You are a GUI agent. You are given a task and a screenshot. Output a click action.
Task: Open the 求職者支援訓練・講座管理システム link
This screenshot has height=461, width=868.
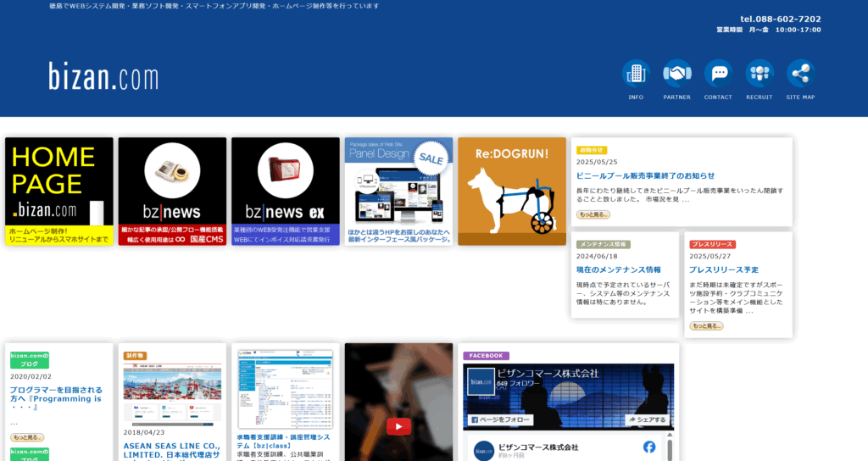283,441
